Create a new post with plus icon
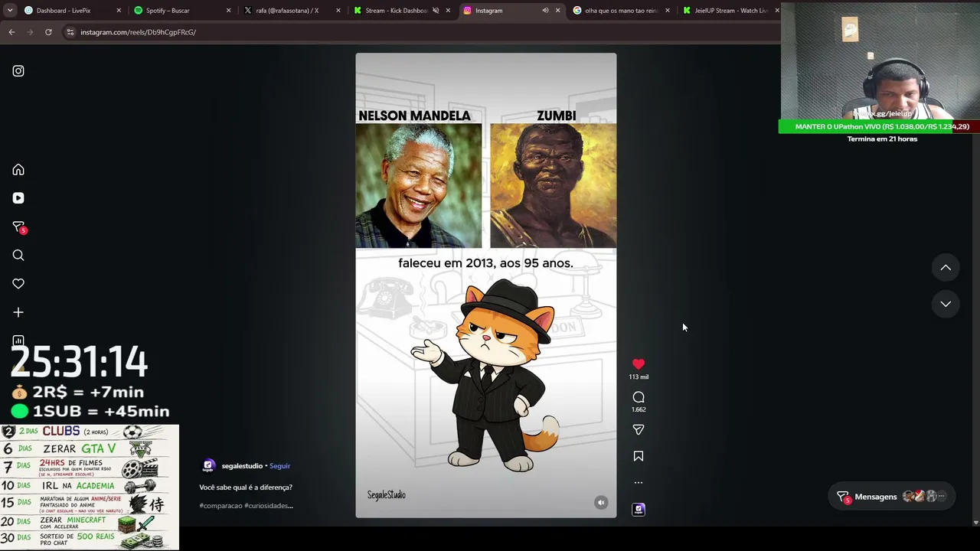Screen dimensions: 980x551 [18, 312]
